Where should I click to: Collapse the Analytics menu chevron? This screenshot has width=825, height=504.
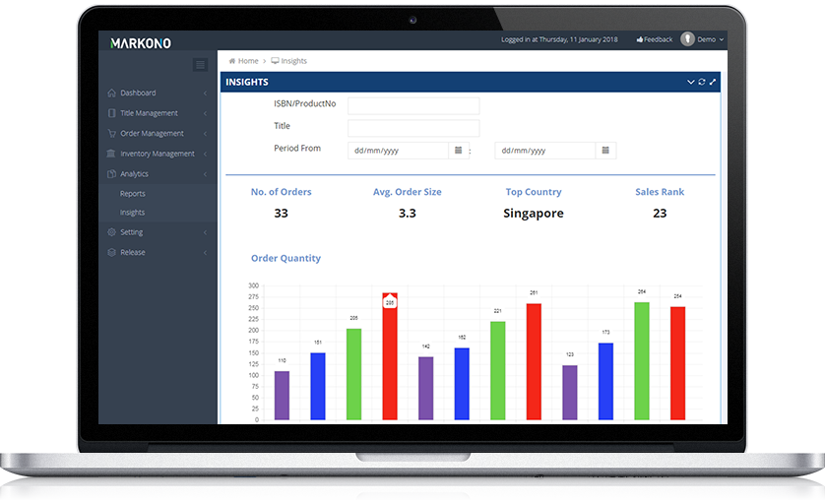(205, 174)
